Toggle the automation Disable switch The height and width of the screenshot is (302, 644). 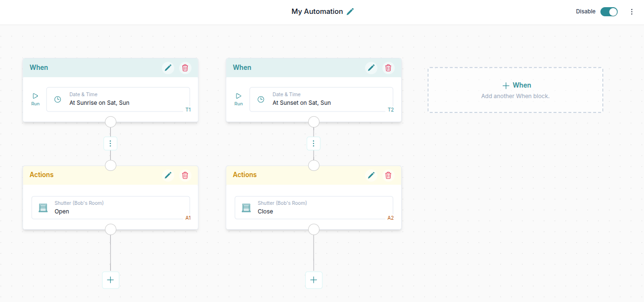click(x=609, y=12)
